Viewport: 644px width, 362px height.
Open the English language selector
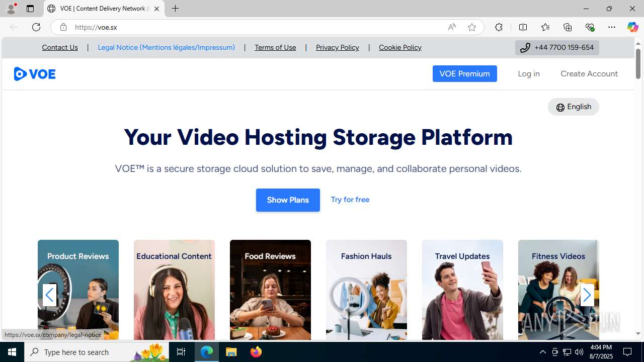(x=574, y=107)
